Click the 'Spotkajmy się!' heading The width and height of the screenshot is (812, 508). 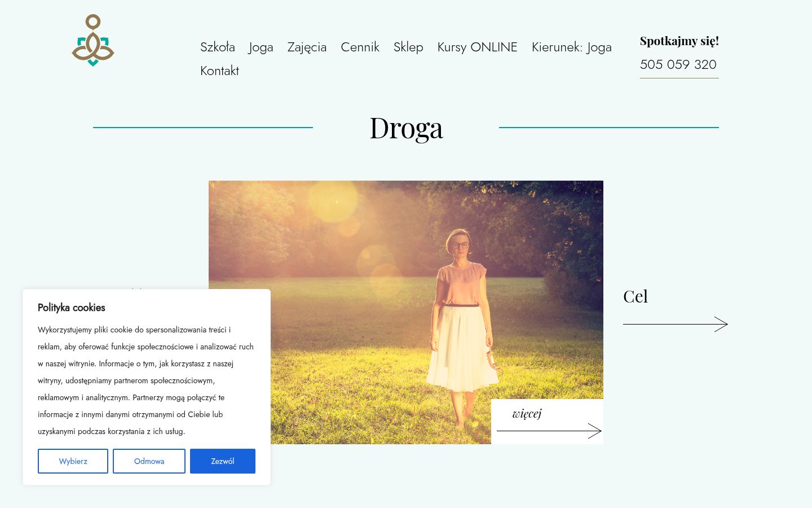679,41
